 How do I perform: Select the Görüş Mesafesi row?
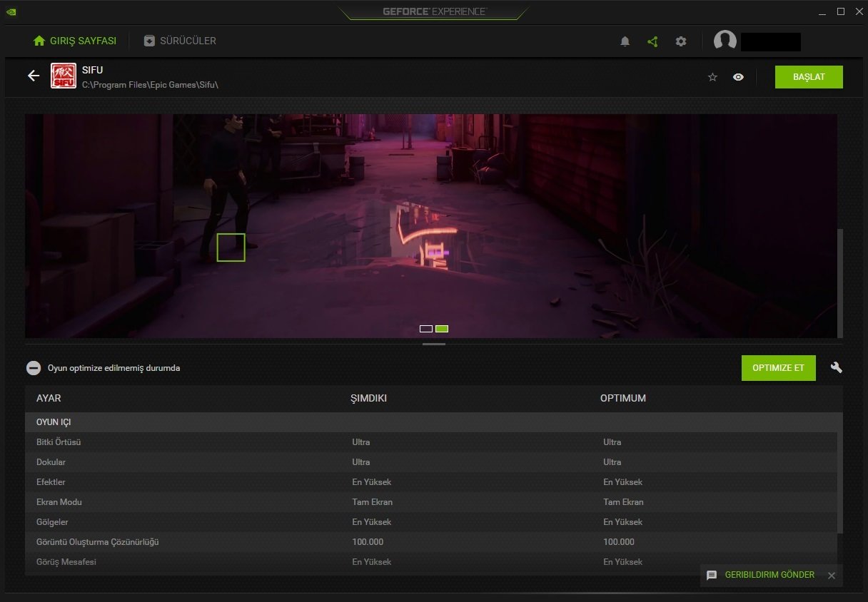(x=430, y=562)
